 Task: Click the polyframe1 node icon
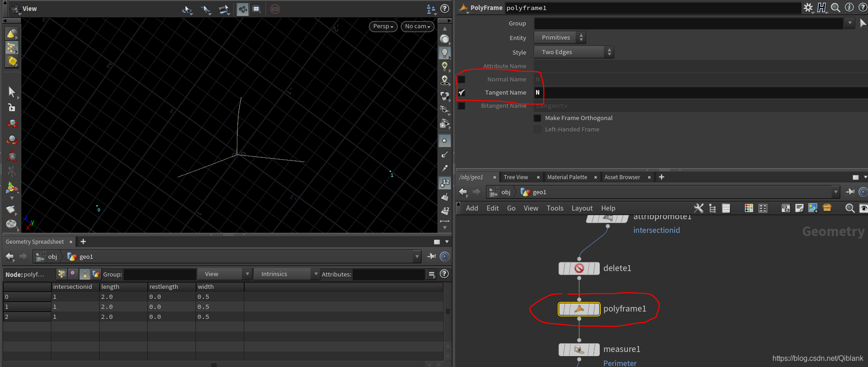point(579,309)
